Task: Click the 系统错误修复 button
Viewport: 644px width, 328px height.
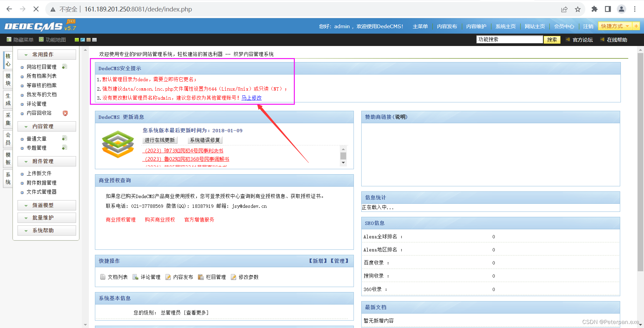Action: [x=205, y=140]
